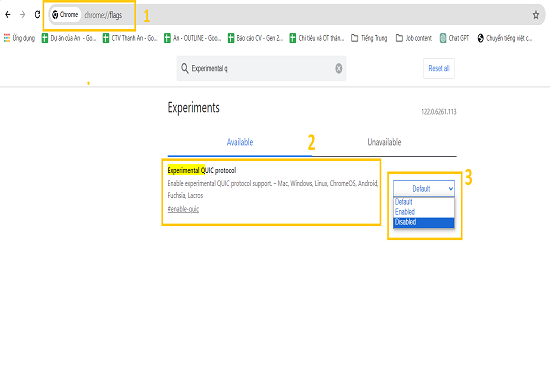
Task: Click the Chrome site info chip
Action: point(65,14)
